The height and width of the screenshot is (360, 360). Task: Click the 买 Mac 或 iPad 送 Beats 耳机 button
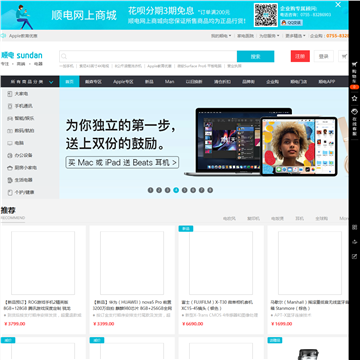coord(122,162)
